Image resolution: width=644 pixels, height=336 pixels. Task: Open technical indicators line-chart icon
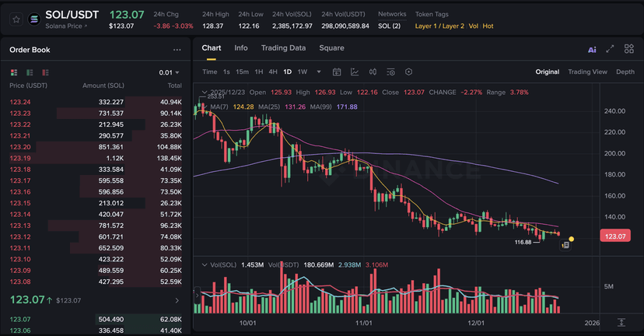pyautogui.click(x=355, y=72)
